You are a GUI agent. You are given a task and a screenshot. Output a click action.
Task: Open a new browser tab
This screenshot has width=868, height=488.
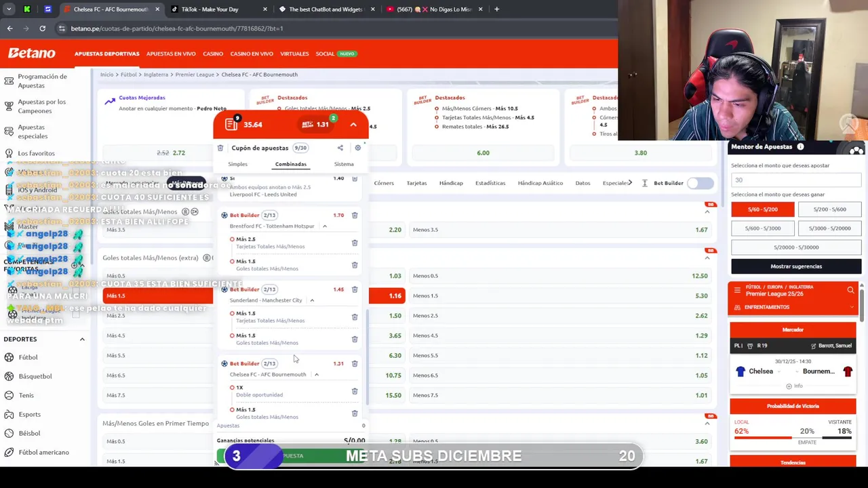pyautogui.click(x=496, y=9)
